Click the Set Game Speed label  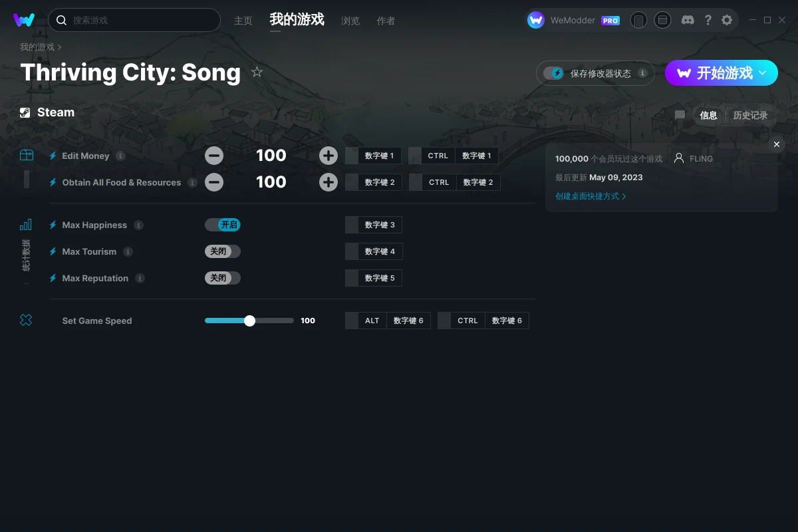coord(97,321)
